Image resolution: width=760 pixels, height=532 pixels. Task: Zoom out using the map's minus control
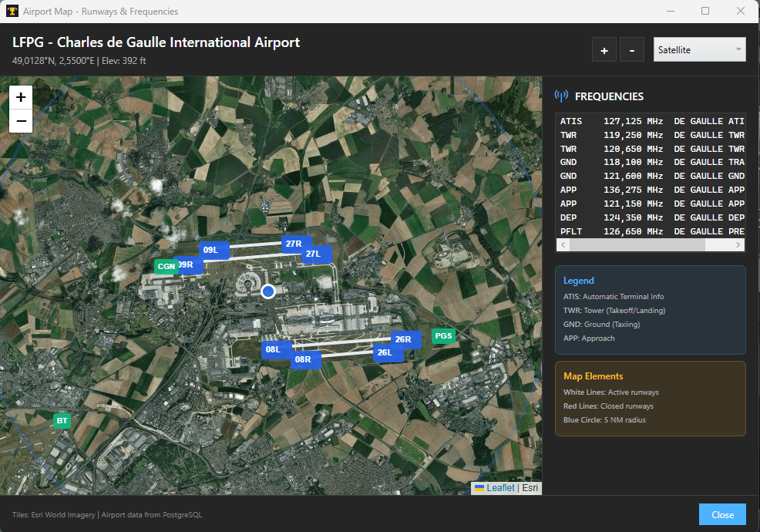point(21,121)
